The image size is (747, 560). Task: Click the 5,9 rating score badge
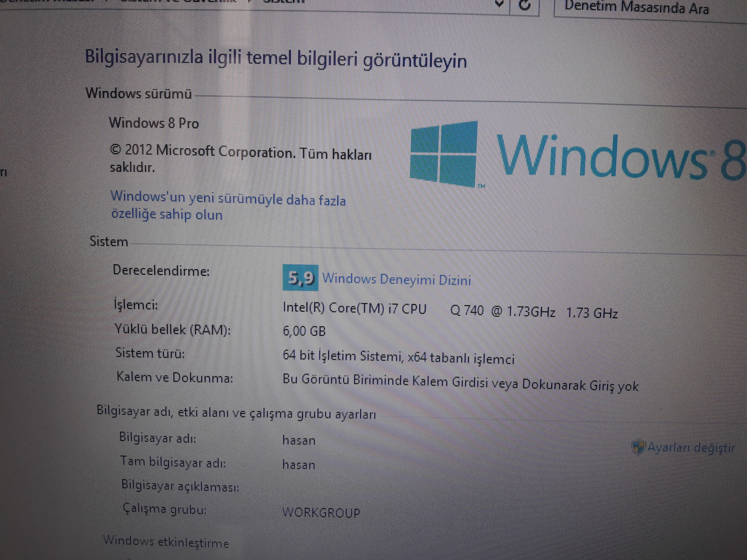click(x=300, y=278)
